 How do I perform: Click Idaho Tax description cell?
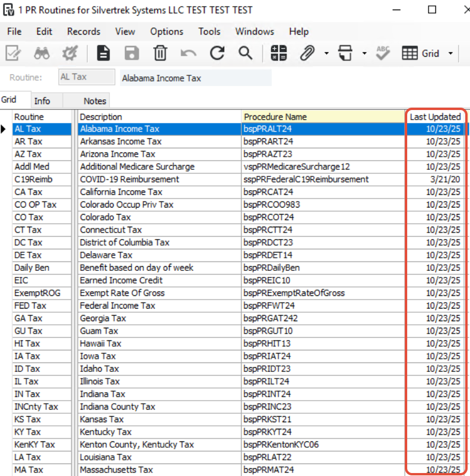(160, 369)
